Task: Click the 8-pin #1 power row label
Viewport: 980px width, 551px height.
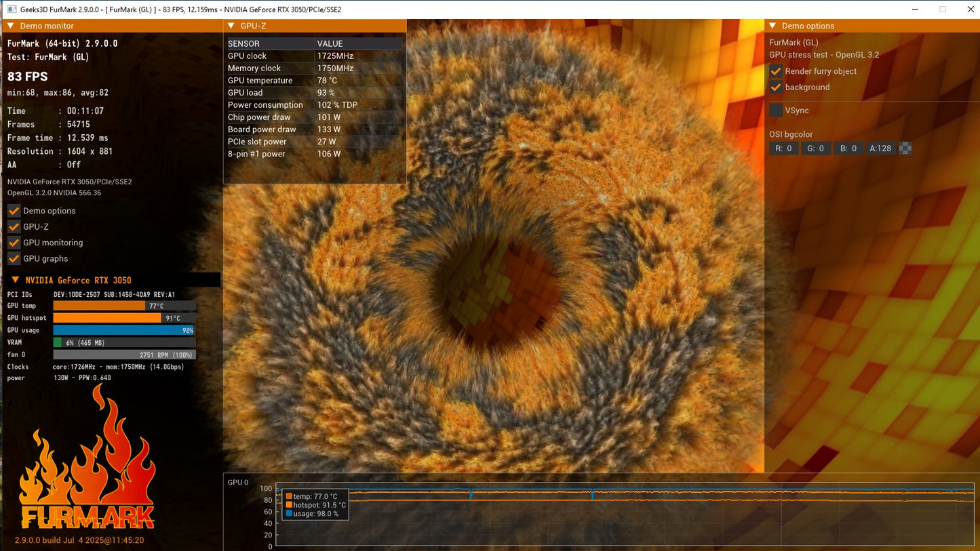Action: pos(256,154)
